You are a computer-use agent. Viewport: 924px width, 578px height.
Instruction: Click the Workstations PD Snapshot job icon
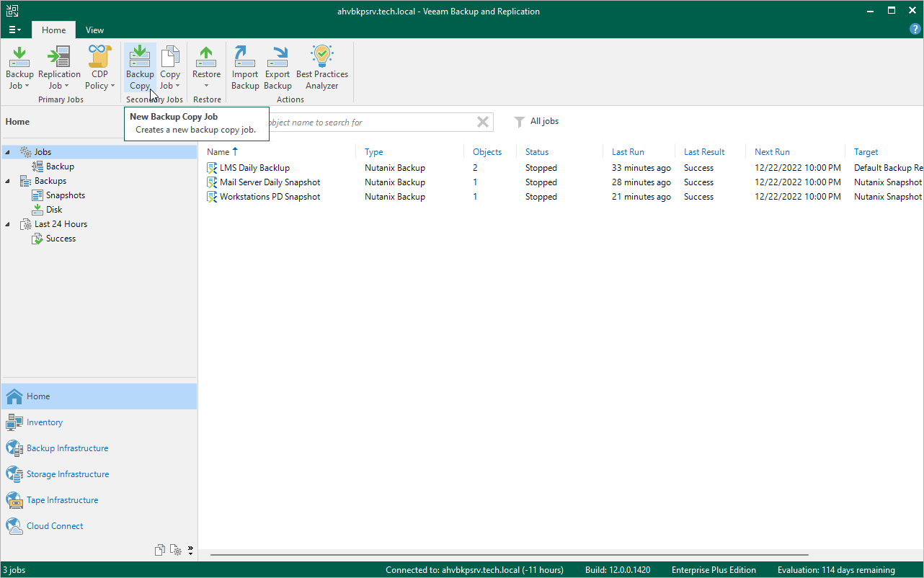pyautogui.click(x=212, y=197)
